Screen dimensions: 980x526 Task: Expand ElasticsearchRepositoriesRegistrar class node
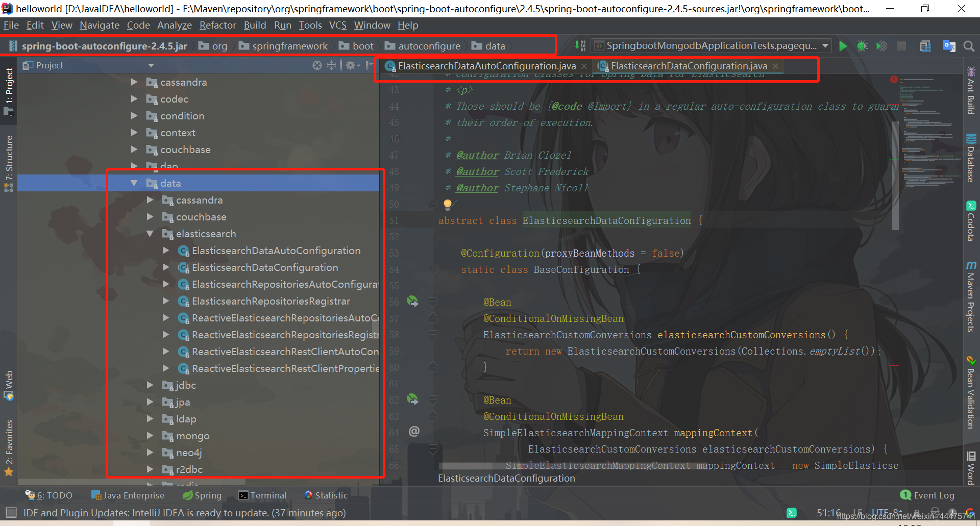click(166, 301)
